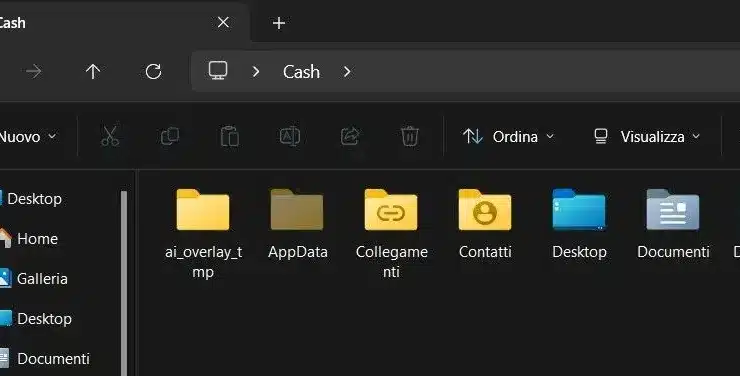The width and height of the screenshot is (740, 376).
Task: Select the Documenti folder icon in file pane
Action: click(673, 209)
